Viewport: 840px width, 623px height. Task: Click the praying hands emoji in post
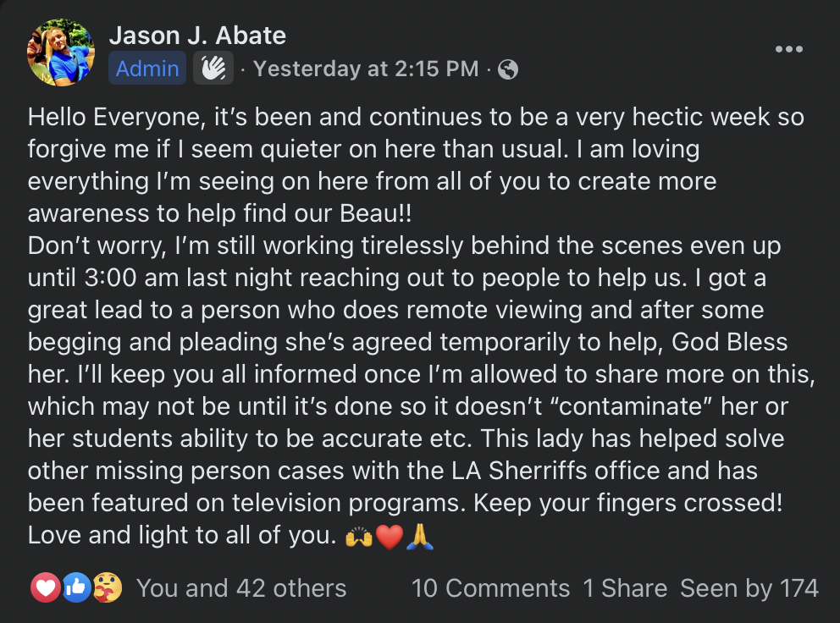tap(420, 537)
